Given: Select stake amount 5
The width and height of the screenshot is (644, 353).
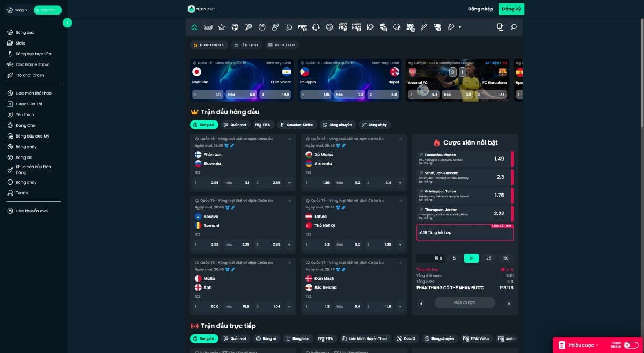Looking at the screenshot, I should [455, 258].
